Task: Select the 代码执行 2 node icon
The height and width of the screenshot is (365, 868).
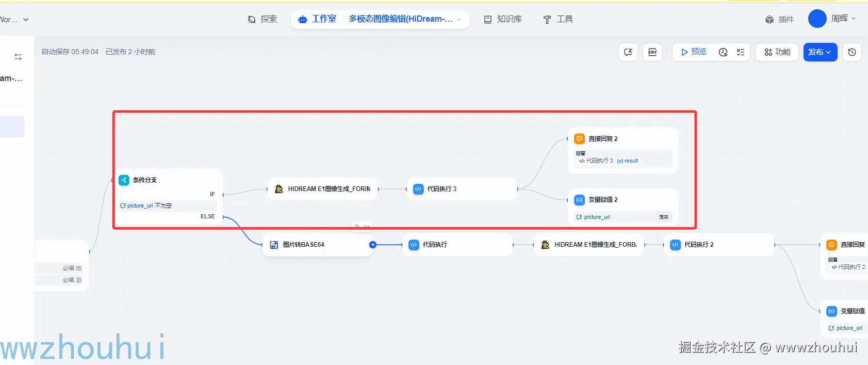Action: click(676, 245)
